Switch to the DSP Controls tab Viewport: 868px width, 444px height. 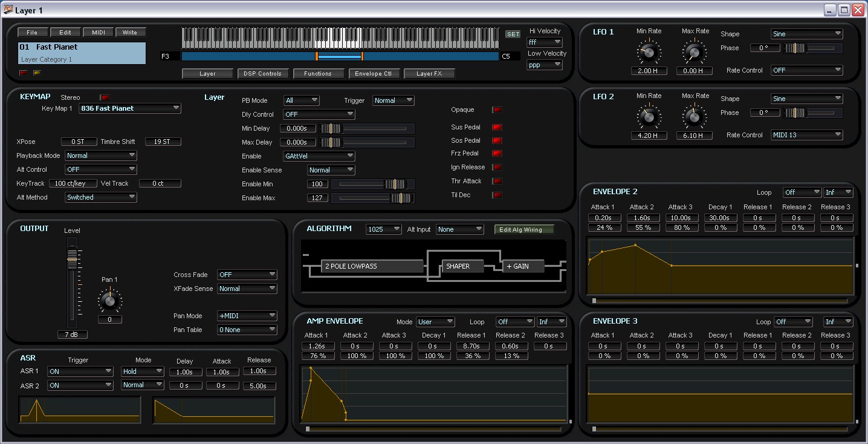pyautogui.click(x=262, y=73)
